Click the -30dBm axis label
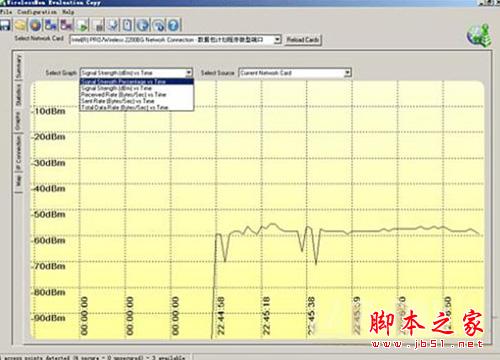This screenshot has width=500, height=360. [x=49, y=163]
